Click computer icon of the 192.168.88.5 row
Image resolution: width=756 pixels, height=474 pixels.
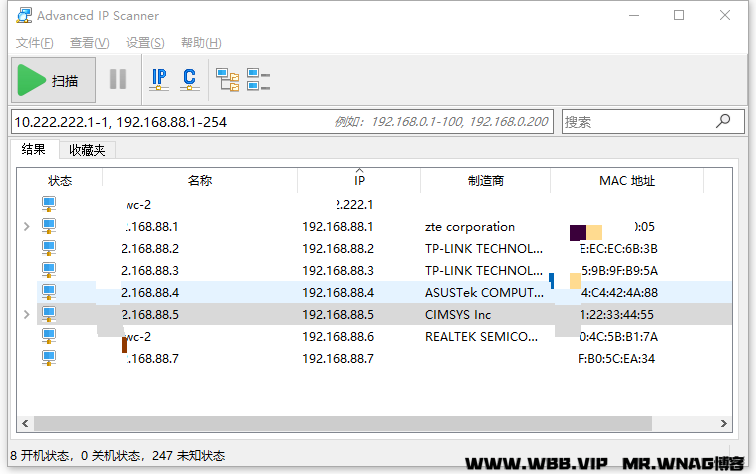pyautogui.click(x=49, y=314)
